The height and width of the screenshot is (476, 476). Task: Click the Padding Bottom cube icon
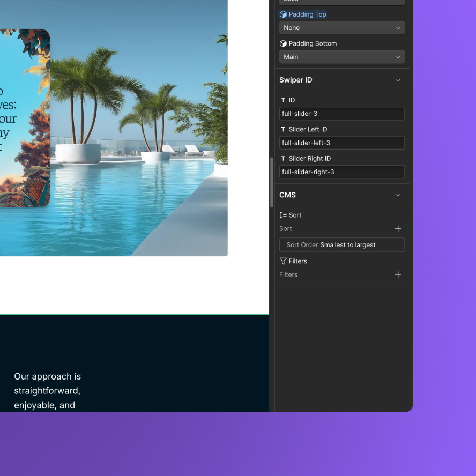point(283,43)
